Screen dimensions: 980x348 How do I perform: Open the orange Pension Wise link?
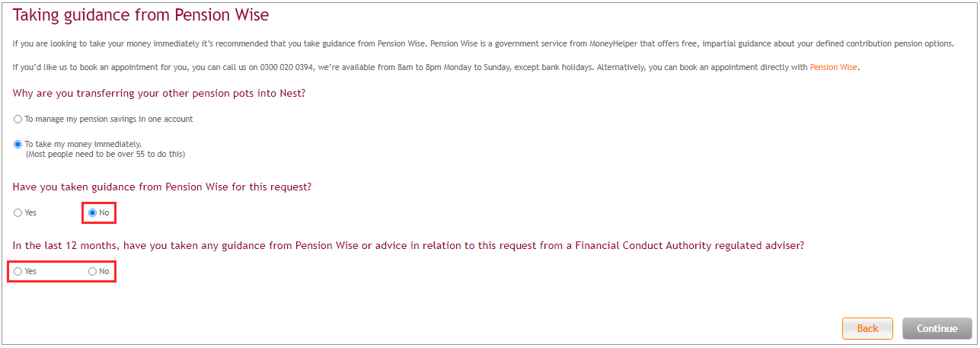(x=833, y=67)
